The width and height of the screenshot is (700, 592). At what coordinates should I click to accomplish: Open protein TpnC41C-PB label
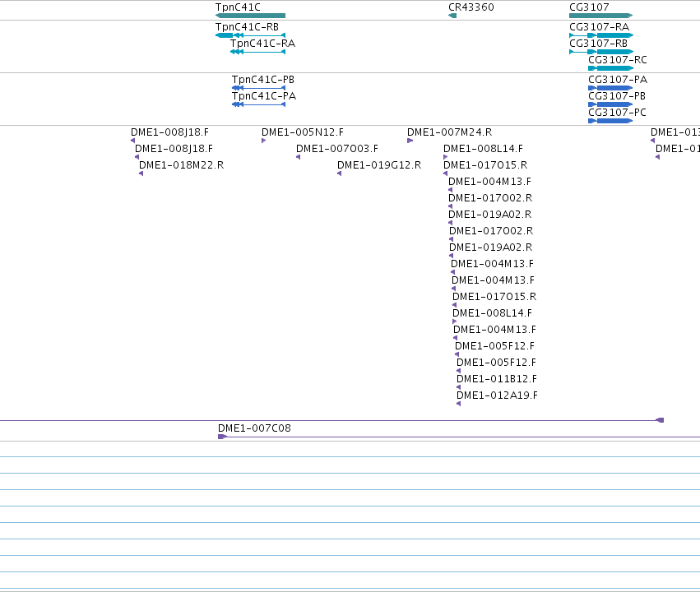click(263, 80)
